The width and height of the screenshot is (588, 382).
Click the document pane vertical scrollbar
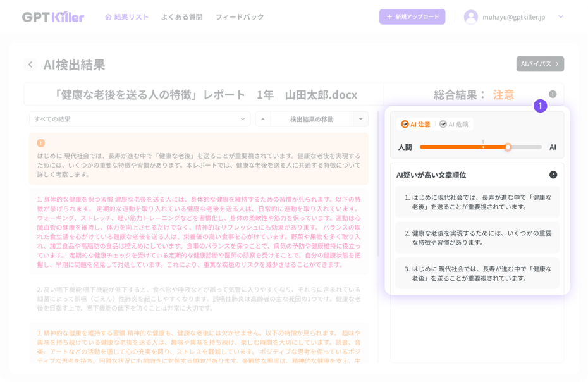[x=378, y=184]
